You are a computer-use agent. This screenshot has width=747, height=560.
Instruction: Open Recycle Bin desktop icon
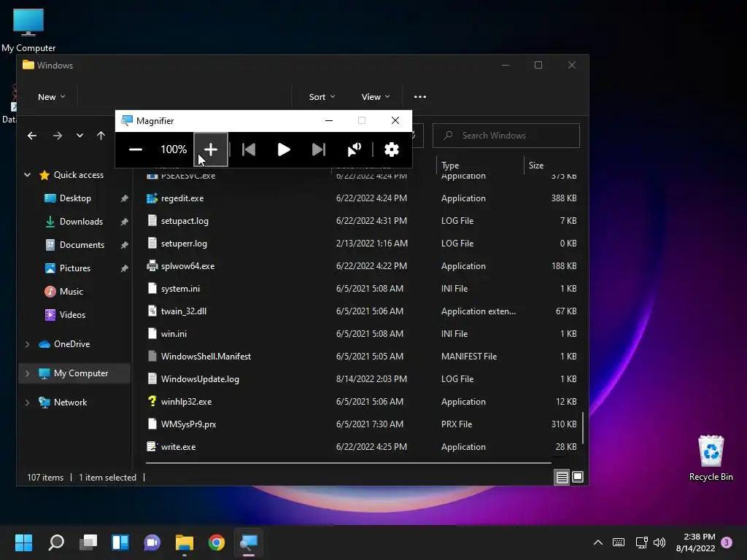pyautogui.click(x=711, y=459)
